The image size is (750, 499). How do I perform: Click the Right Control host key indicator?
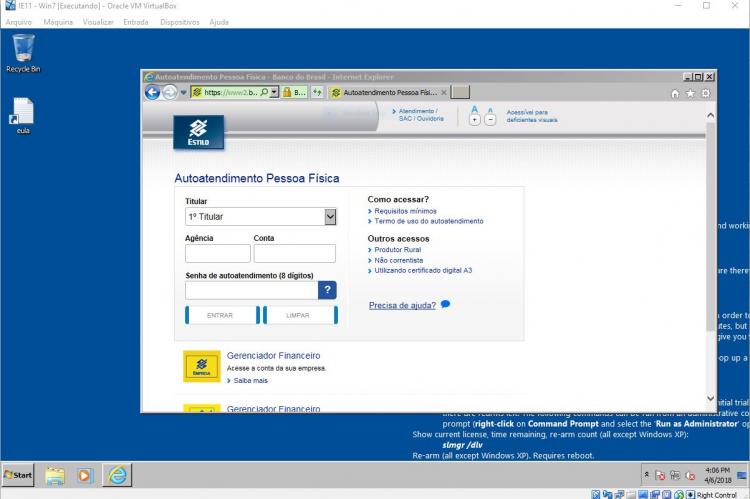717,495
